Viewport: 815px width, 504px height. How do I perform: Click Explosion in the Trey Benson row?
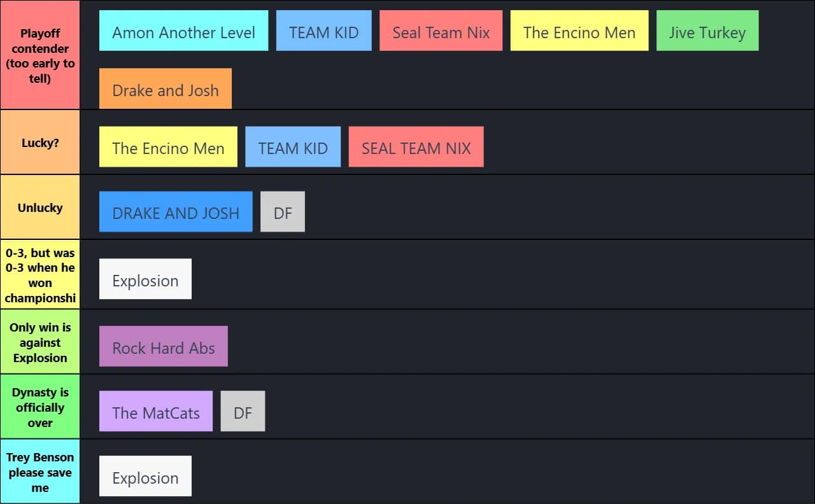coord(145,476)
